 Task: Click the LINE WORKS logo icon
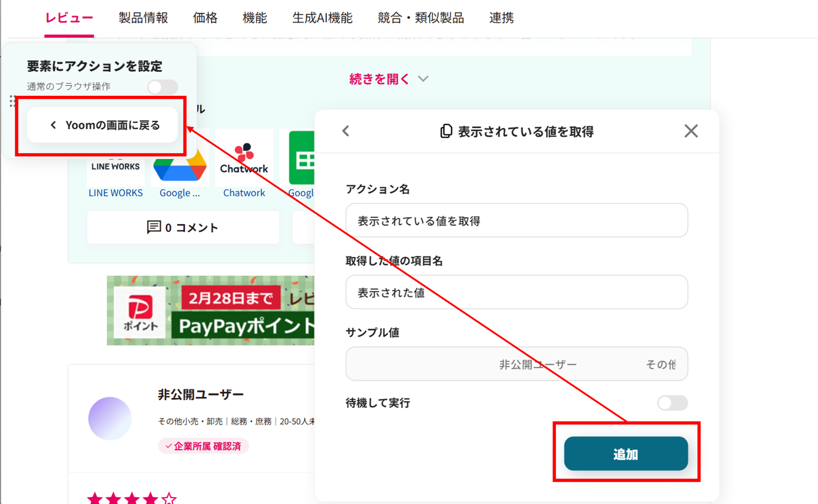click(x=115, y=166)
